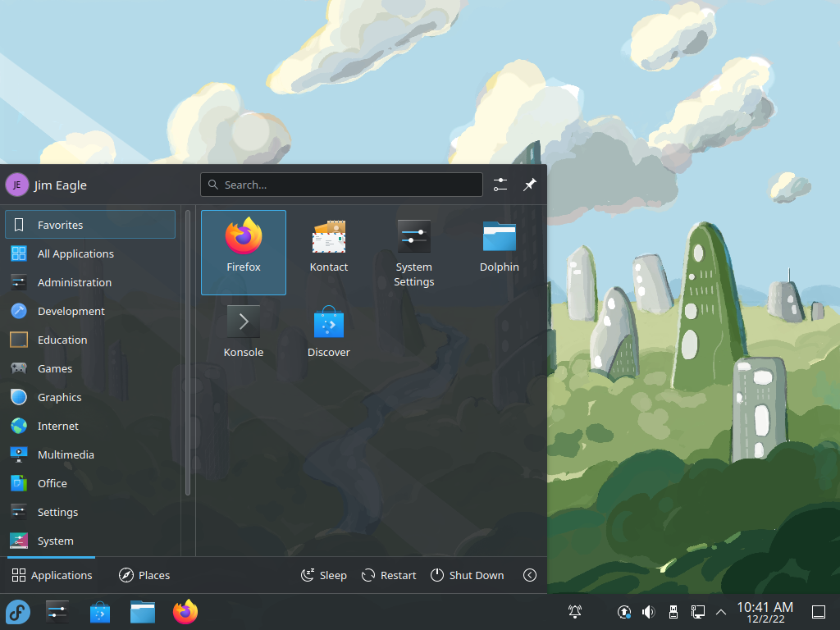Click the Search input field
The image size is (840, 630).
341,185
